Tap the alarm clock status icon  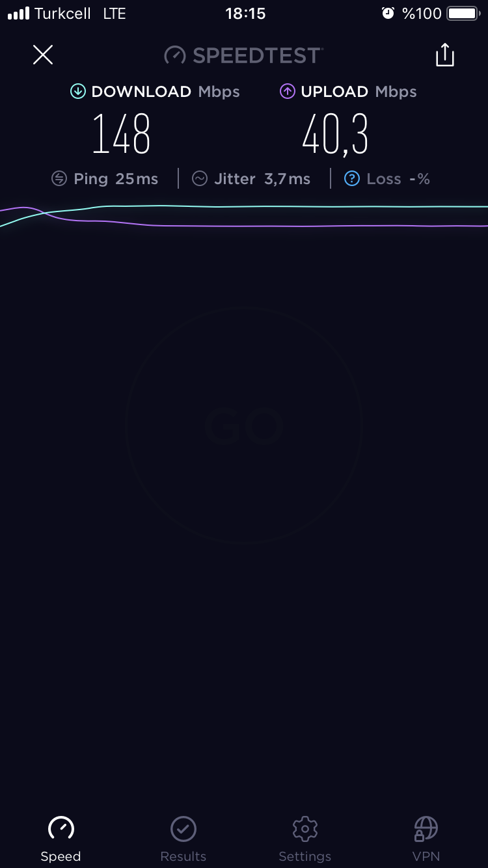pos(388,14)
